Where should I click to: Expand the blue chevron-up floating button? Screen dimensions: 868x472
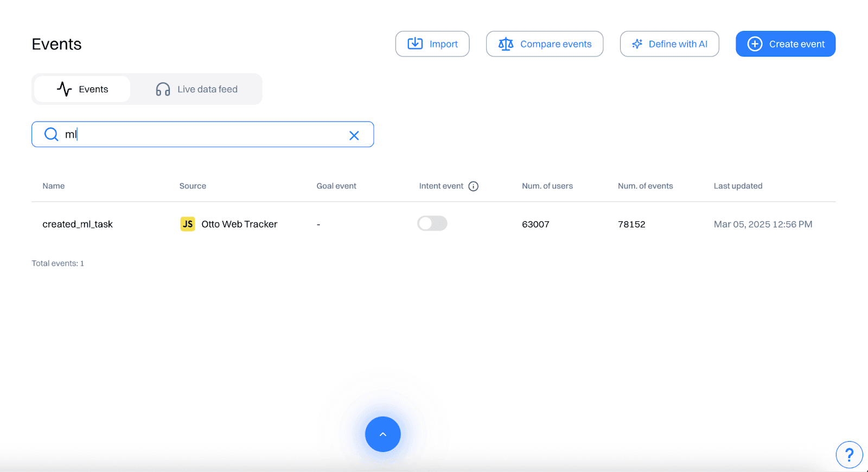point(383,434)
